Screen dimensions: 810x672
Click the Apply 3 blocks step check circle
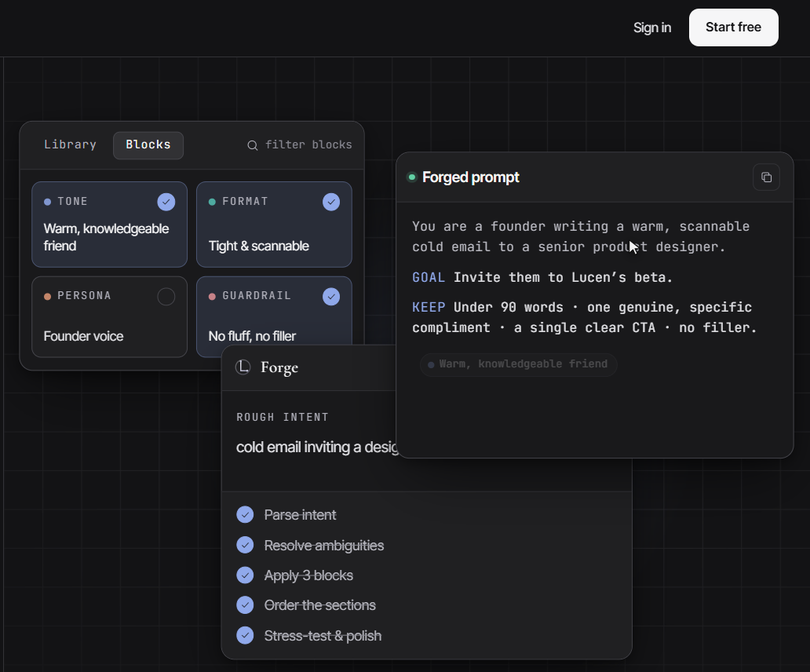(x=245, y=575)
